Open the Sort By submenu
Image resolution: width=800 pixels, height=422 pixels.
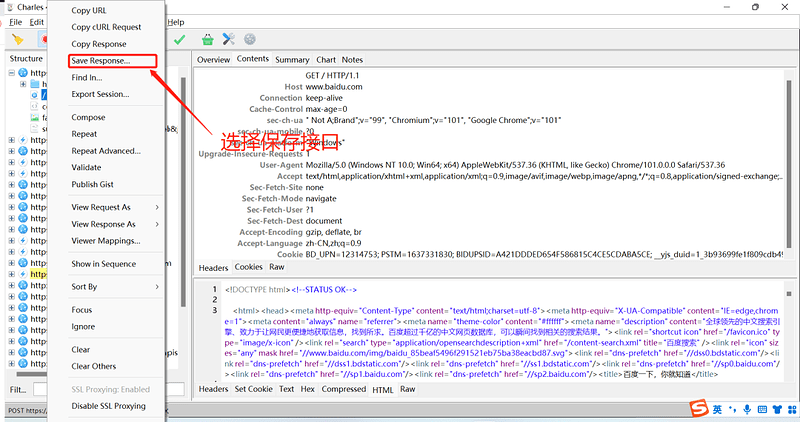point(115,287)
